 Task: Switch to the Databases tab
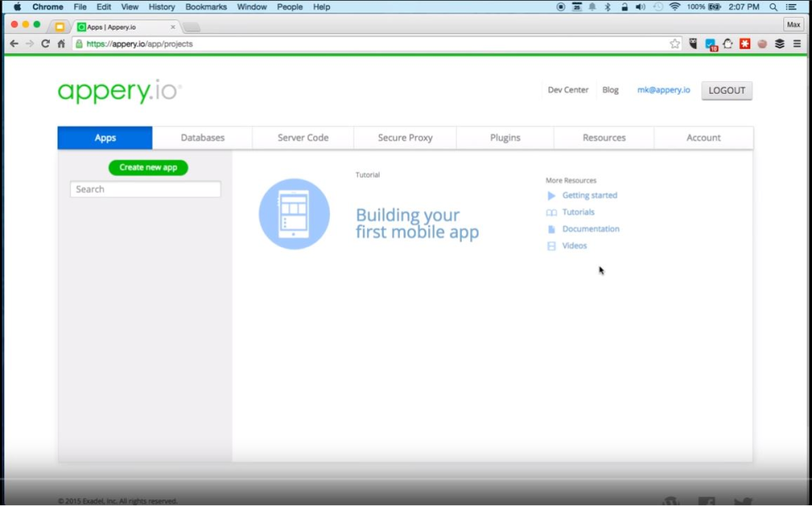pos(202,137)
